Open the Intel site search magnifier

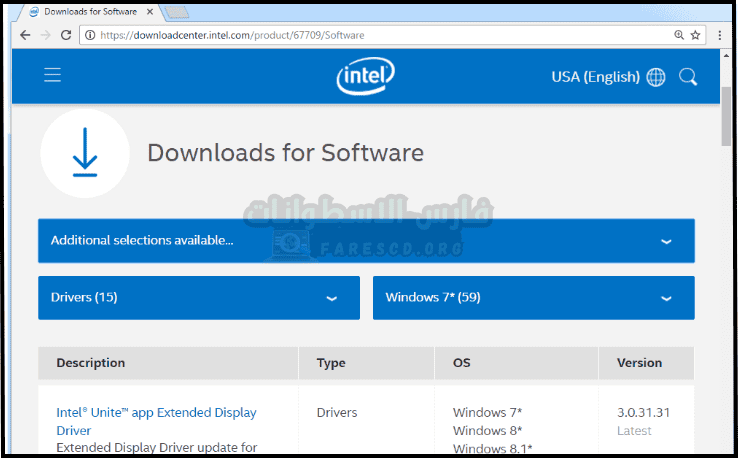pyautogui.click(x=688, y=77)
